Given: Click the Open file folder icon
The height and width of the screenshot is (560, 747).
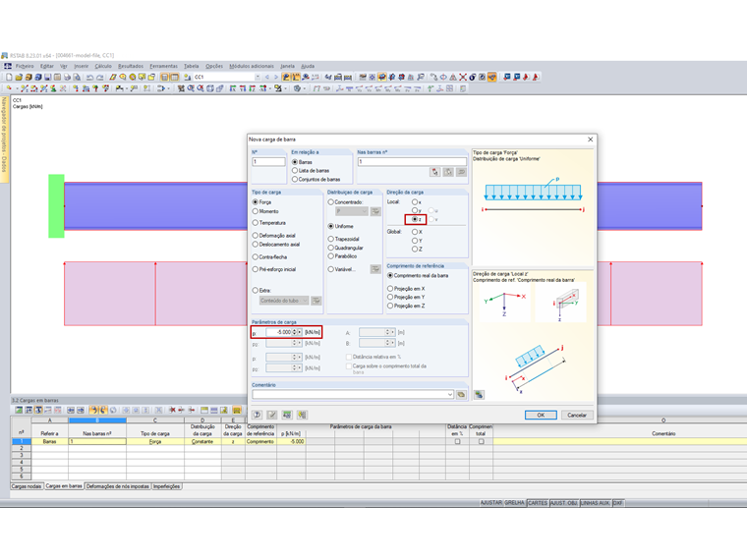Looking at the screenshot, I should pos(19,77).
